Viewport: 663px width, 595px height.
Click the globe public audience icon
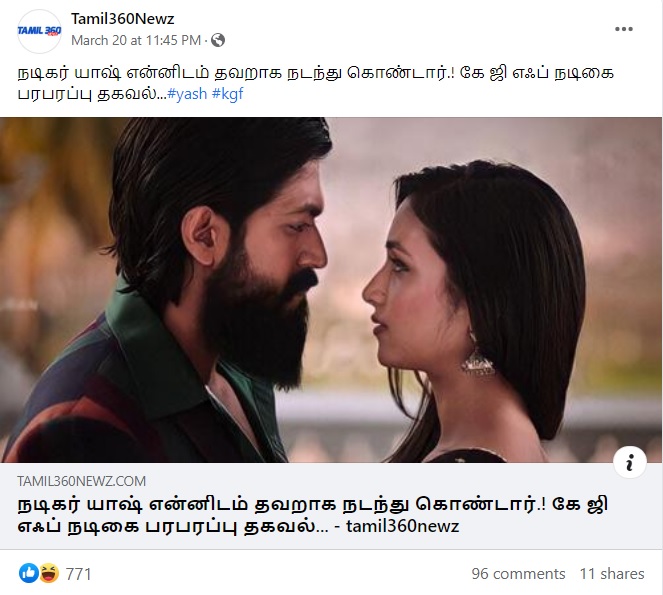pyautogui.click(x=218, y=40)
